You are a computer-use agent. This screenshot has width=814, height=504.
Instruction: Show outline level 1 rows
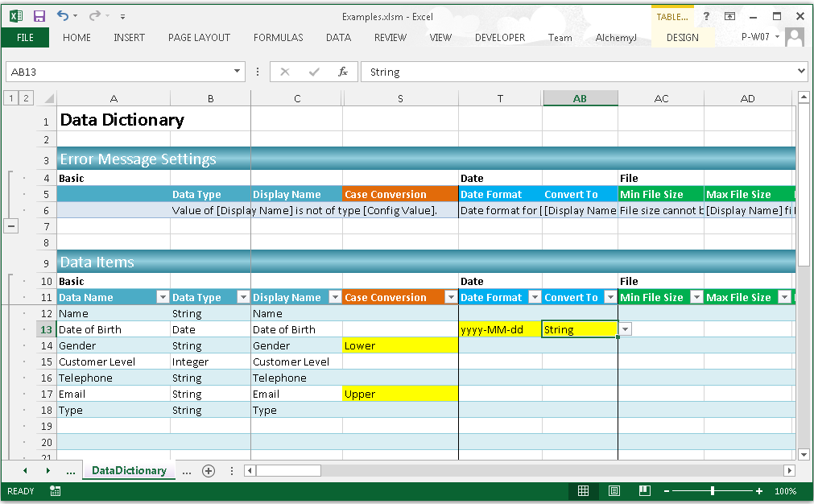pos(11,98)
